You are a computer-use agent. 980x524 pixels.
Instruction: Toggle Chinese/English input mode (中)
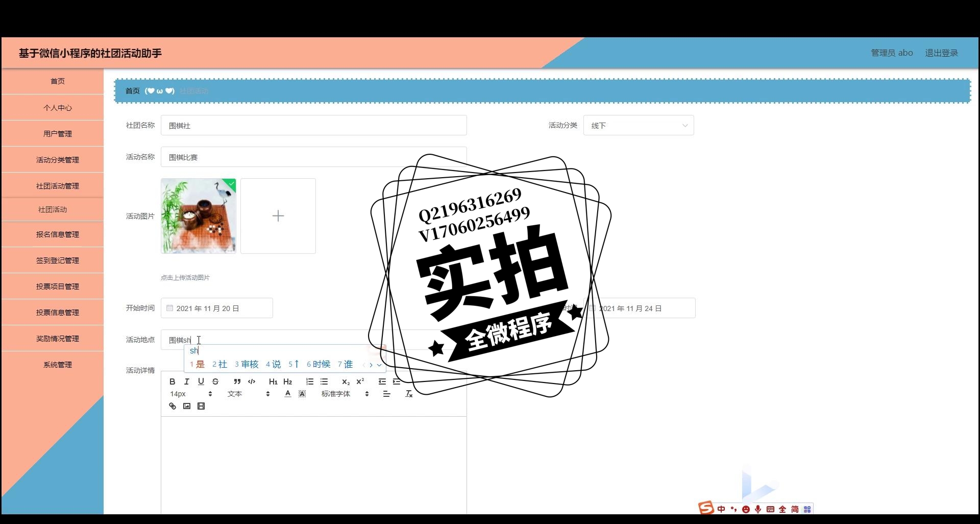coord(721,509)
